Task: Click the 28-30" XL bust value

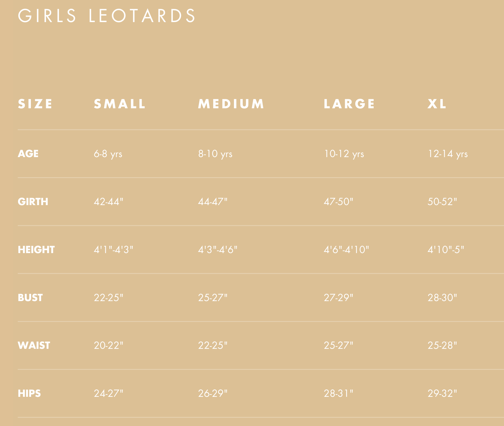Action: pos(442,298)
